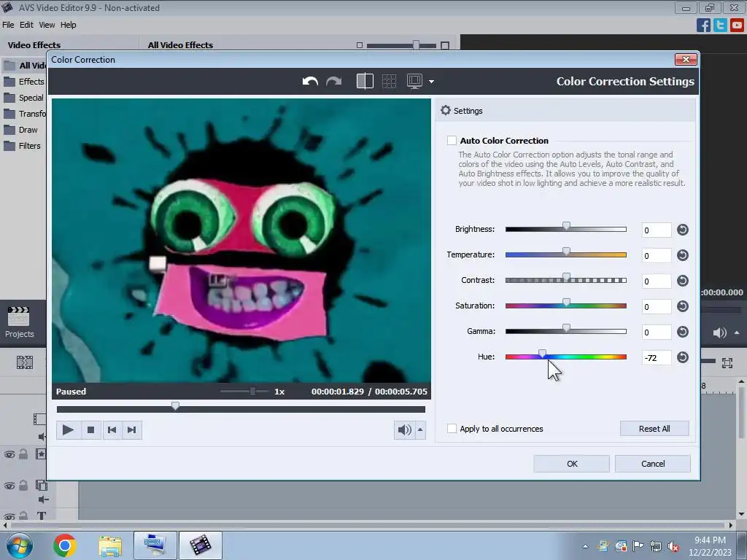Open Google Chrome from the taskbar
This screenshot has width=747, height=560.
(x=65, y=545)
